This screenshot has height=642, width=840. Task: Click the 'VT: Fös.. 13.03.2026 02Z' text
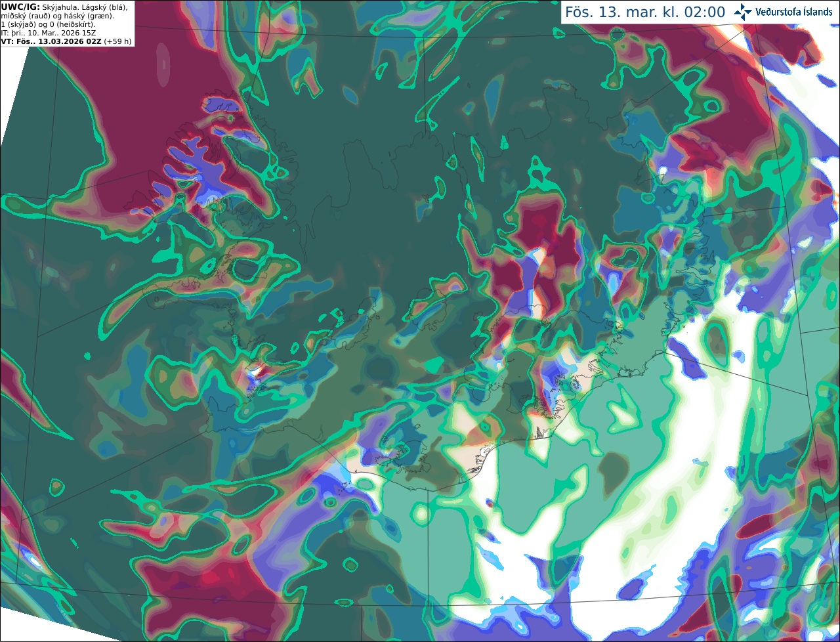point(51,41)
